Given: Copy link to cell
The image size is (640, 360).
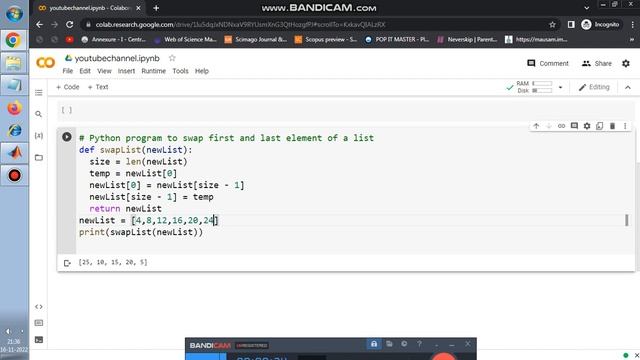Looking at the screenshot, I should [x=562, y=126].
